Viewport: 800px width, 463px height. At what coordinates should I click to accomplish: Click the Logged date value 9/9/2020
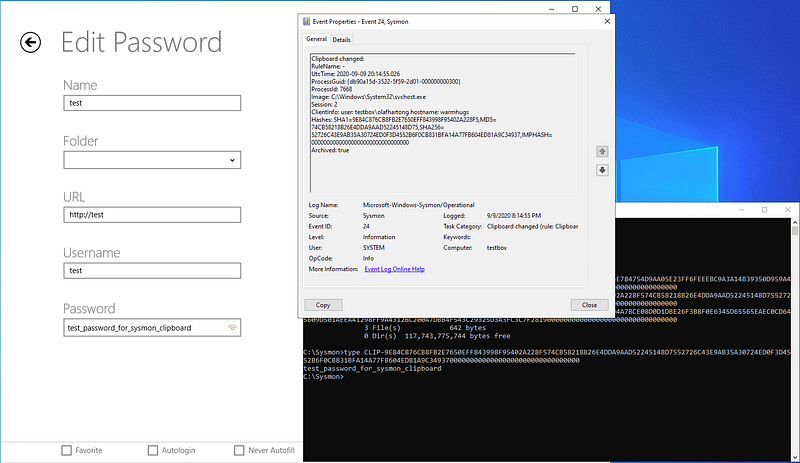514,216
